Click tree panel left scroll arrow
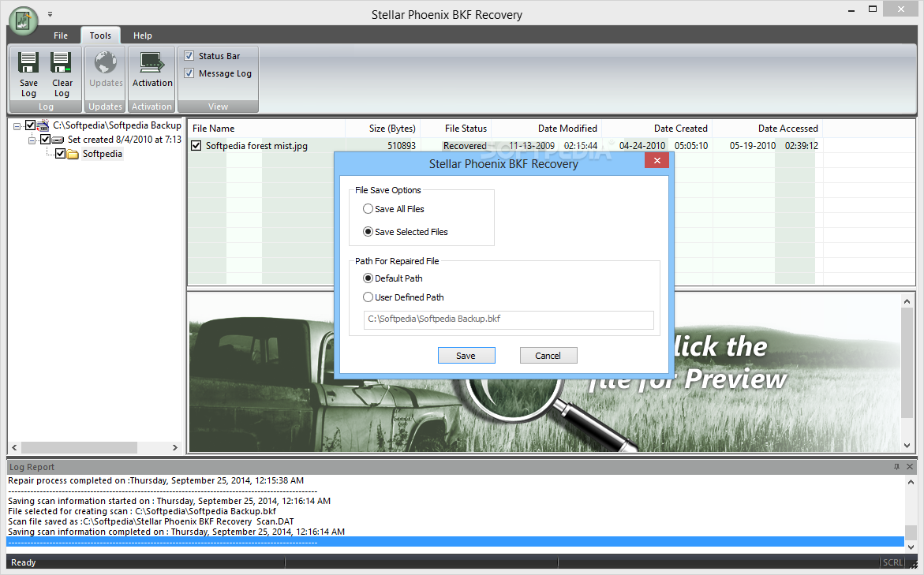This screenshot has width=924, height=575. coord(15,448)
